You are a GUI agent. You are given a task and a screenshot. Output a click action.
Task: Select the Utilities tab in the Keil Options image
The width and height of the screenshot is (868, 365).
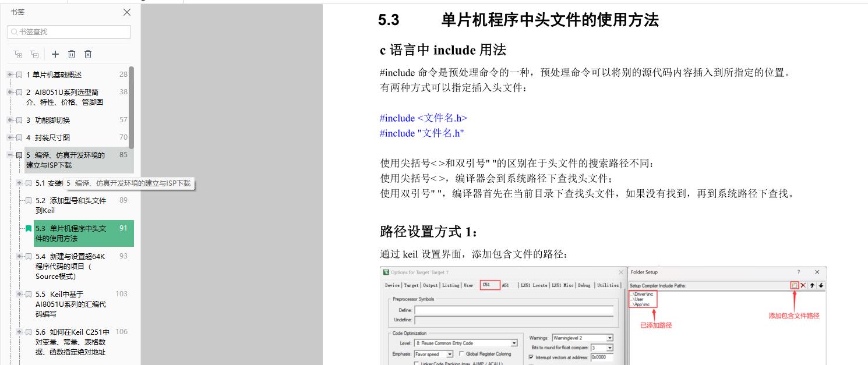(608, 285)
